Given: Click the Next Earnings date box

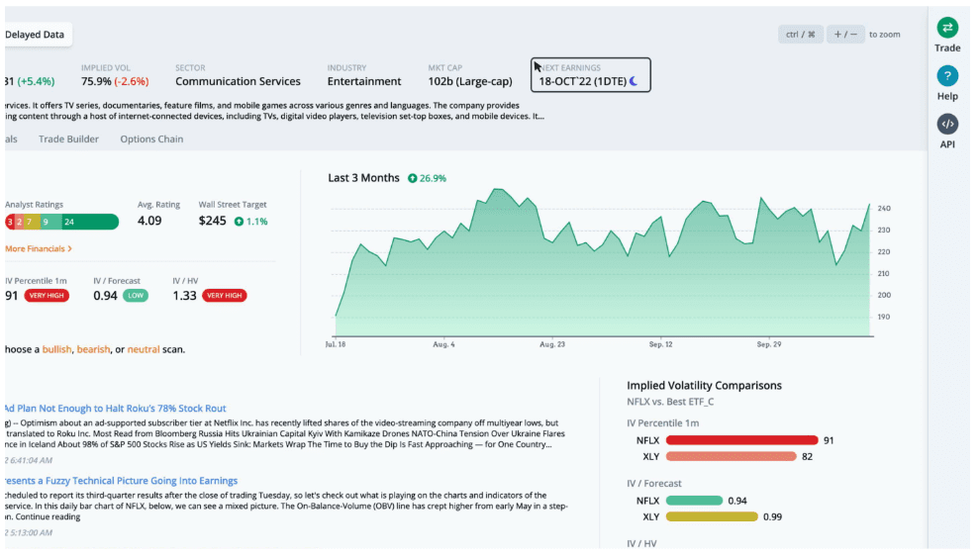Looking at the screenshot, I should point(591,75).
